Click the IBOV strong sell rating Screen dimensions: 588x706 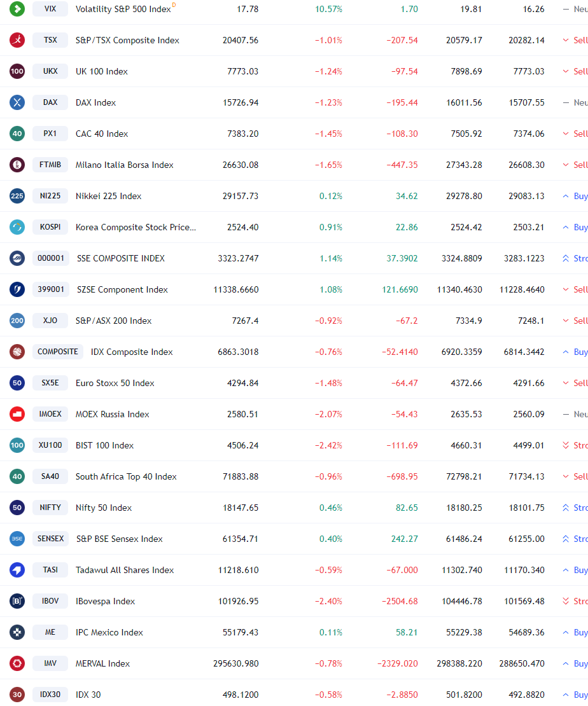(x=575, y=601)
